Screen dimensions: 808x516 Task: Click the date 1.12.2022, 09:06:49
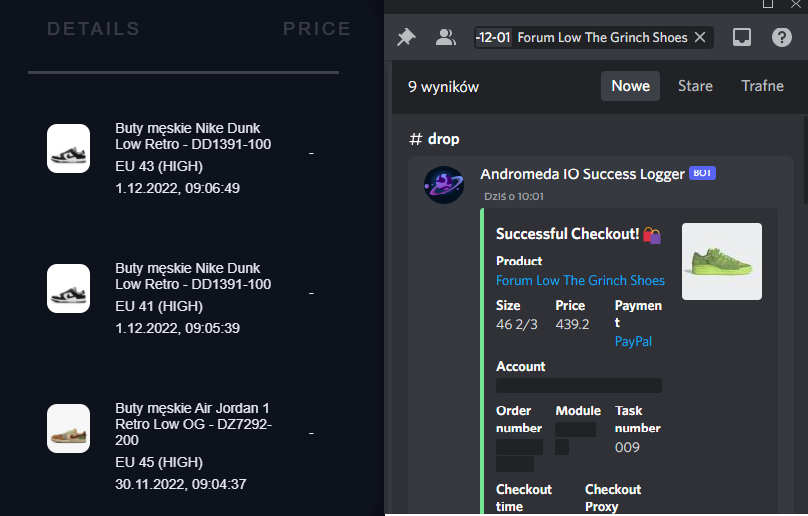point(177,188)
